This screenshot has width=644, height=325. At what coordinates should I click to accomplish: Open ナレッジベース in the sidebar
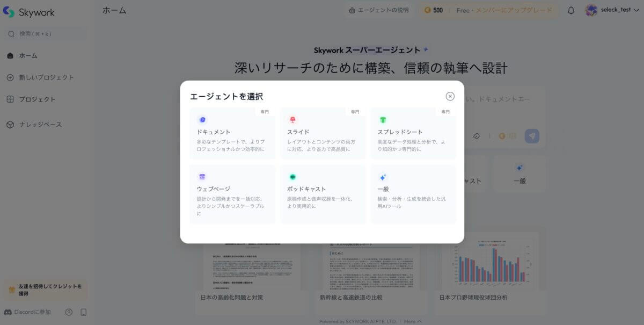(46, 125)
